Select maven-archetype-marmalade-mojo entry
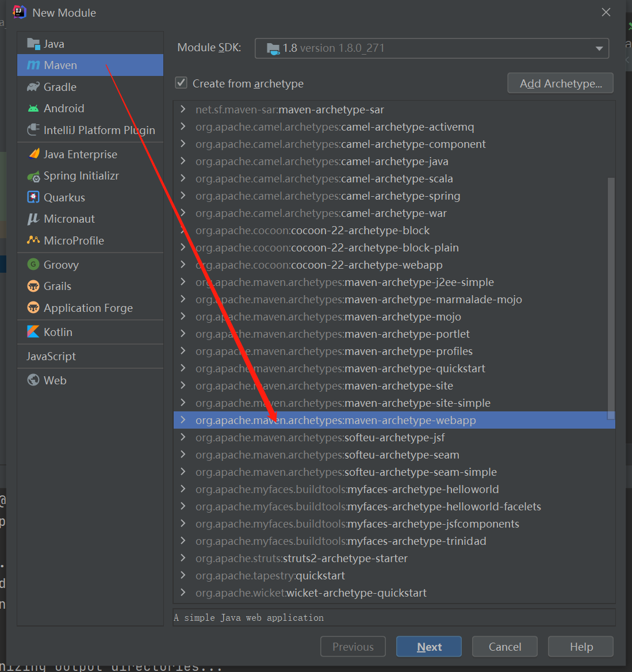This screenshot has width=632, height=672. 394,299
